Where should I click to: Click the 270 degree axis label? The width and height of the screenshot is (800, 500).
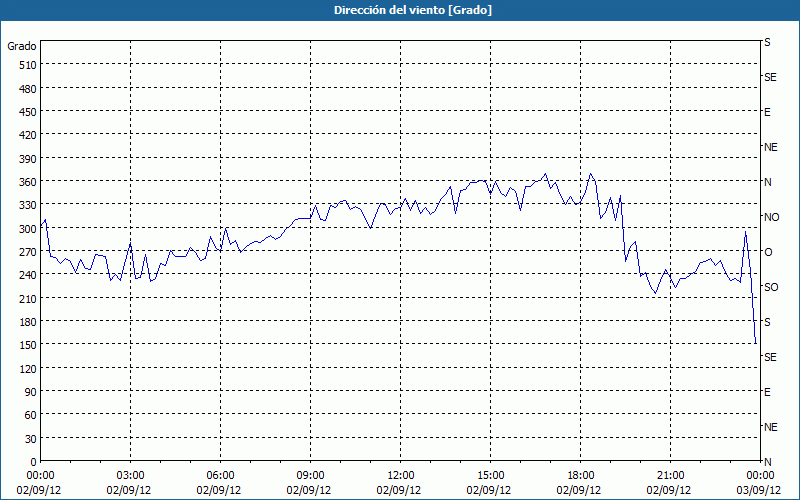pos(29,252)
